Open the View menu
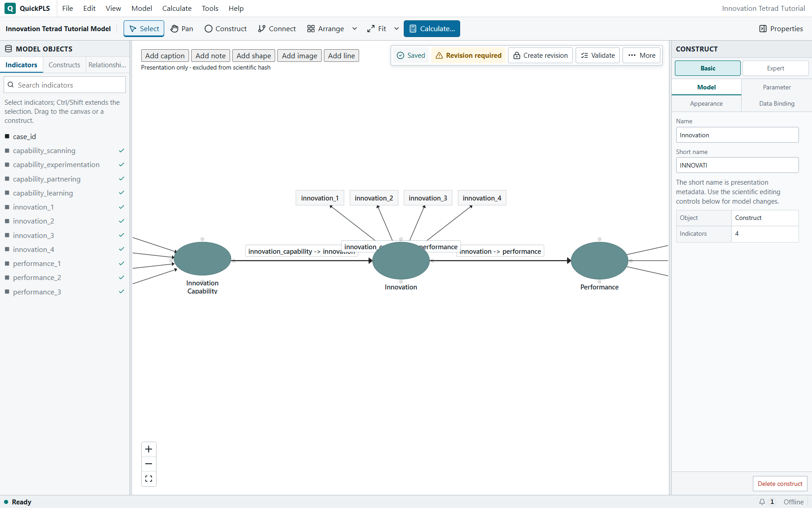 coord(113,8)
